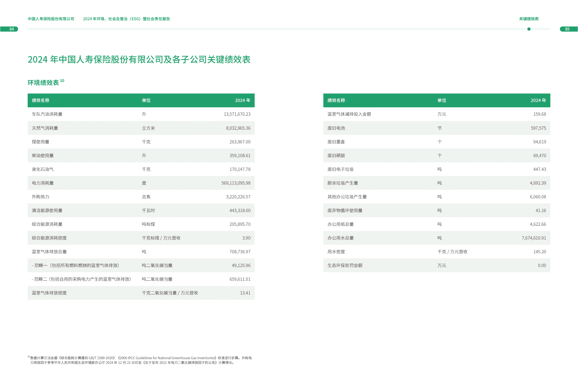Click the 综合能源消耗密度 value 3.90
The image size is (578, 392).
tap(246, 238)
